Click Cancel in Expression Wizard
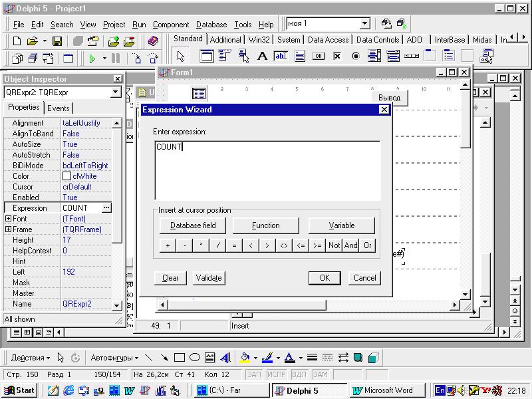Image resolution: width=532 pixels, height=399 pixels. click(364, 278)
